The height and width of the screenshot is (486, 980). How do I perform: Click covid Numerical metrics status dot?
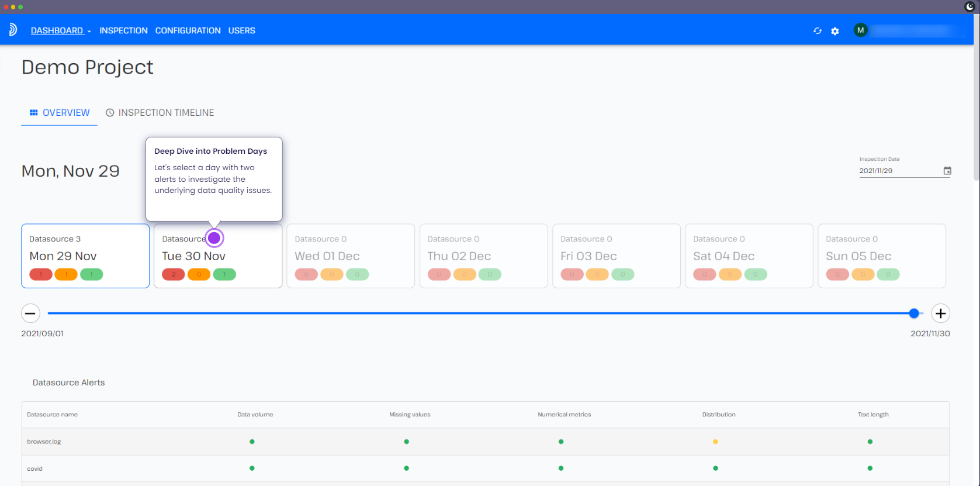(561, 468)
